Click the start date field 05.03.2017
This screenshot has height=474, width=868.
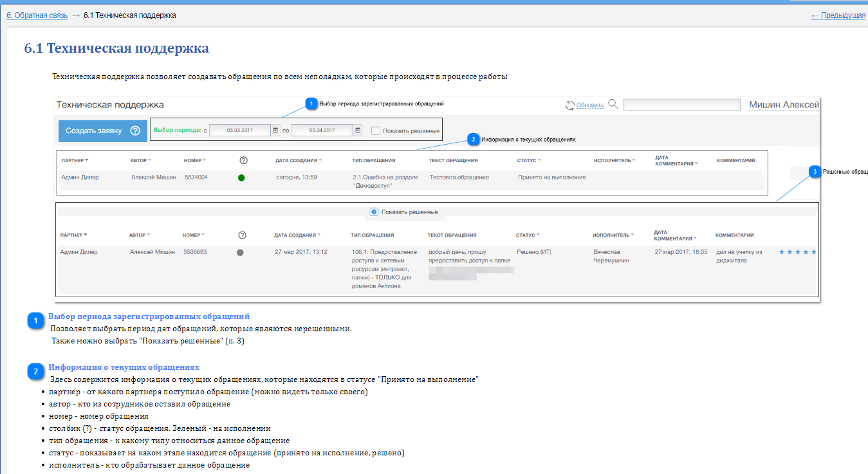(x=239, y=131)
